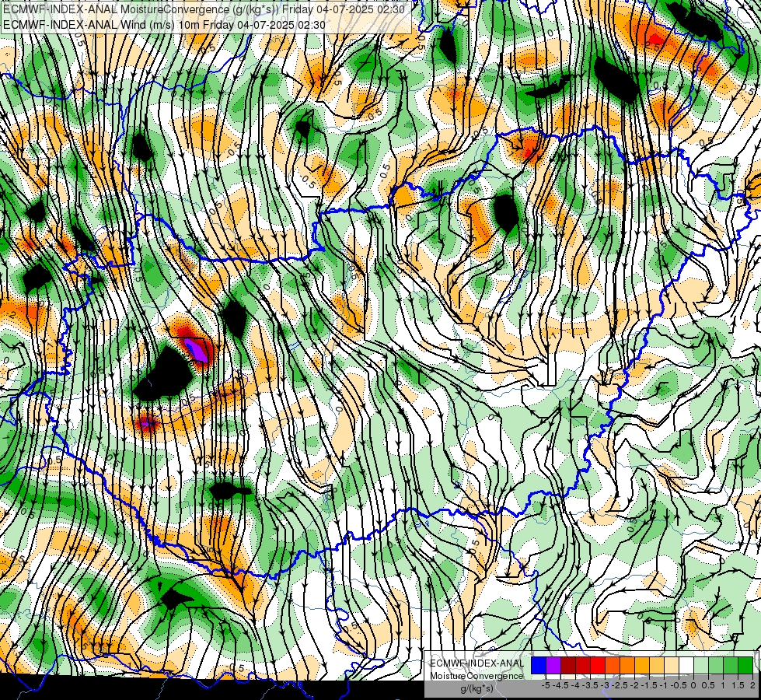This screenshot has height=700, width=761.
Task: Click the legend tick label -2.5
Action: tap(620, 685)
